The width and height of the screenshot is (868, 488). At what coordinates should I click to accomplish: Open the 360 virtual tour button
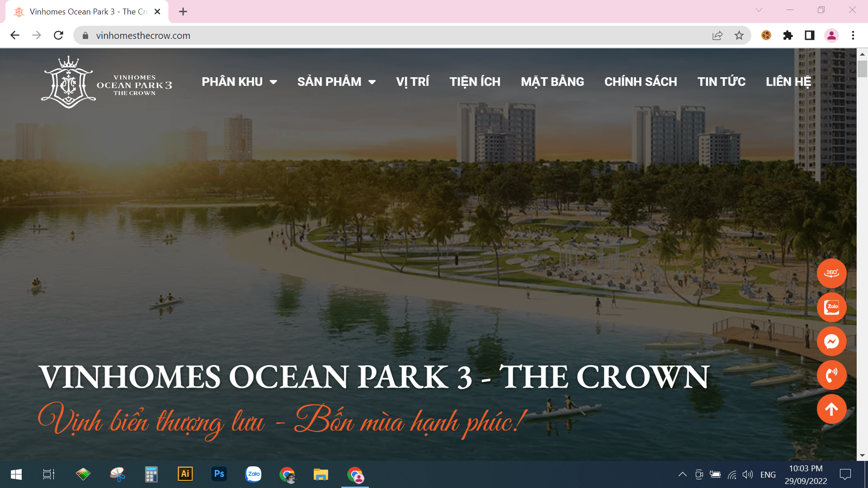coord(831,273)
